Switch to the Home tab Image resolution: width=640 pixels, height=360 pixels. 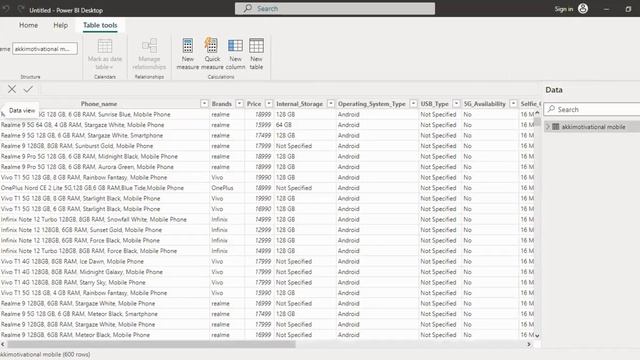point(29,25)
